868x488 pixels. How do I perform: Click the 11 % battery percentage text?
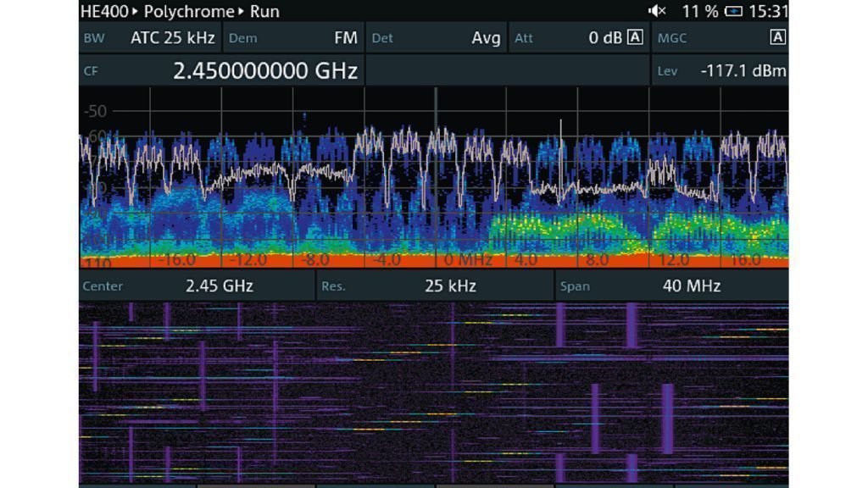pyautogui.click(x=699, y=11)
